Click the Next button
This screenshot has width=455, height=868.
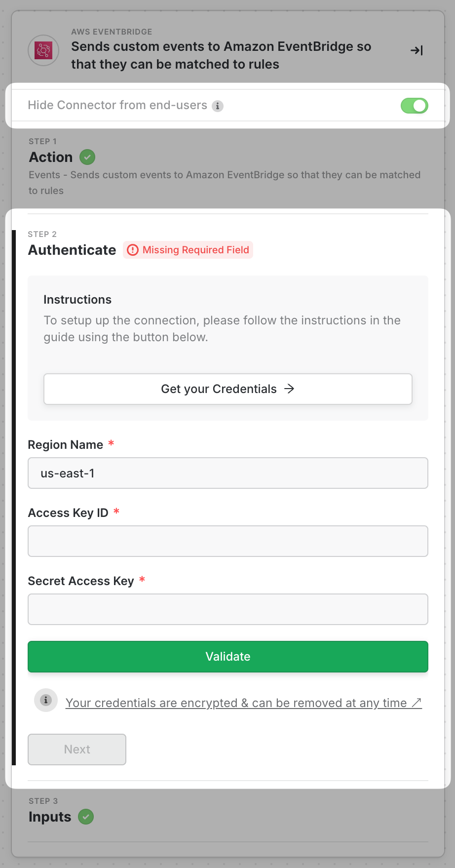coord(77,750)
